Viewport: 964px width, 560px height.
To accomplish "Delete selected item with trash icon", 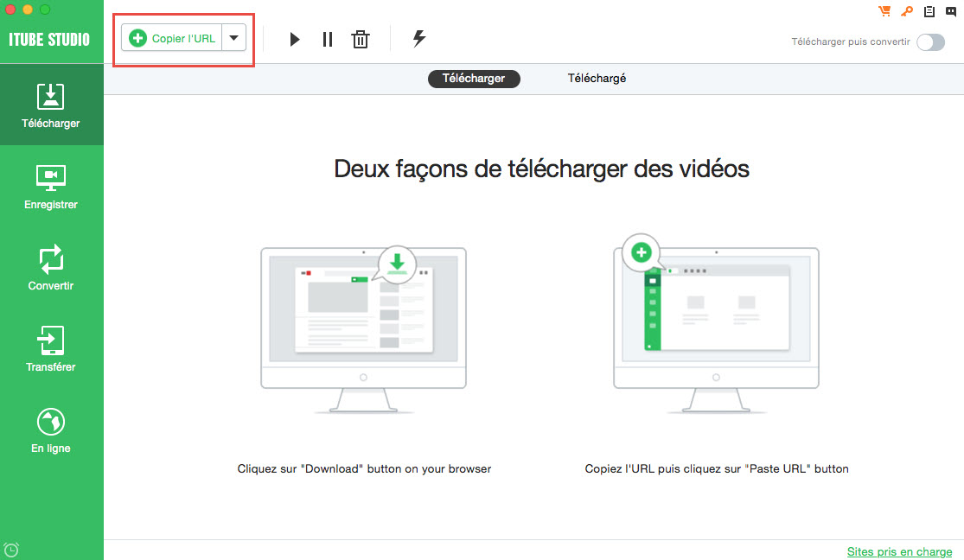I will pos(361,40).
